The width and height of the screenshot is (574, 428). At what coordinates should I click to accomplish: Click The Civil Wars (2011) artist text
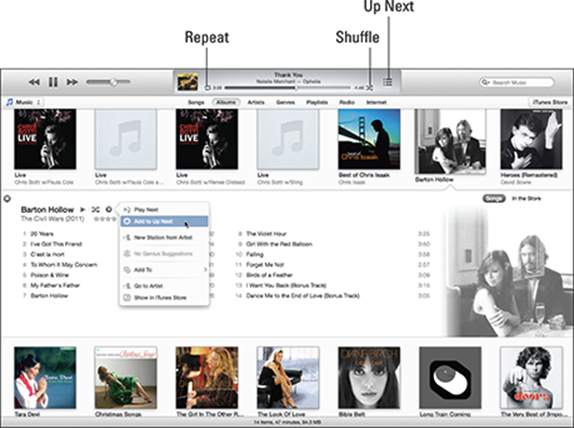tap(52, 219)
